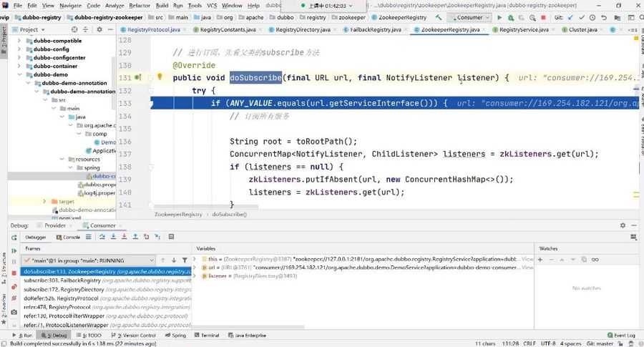This screenshot has height=347, width=644.
Task: Click the Git commit checkmark icon
Action: (x=582, y=18)
